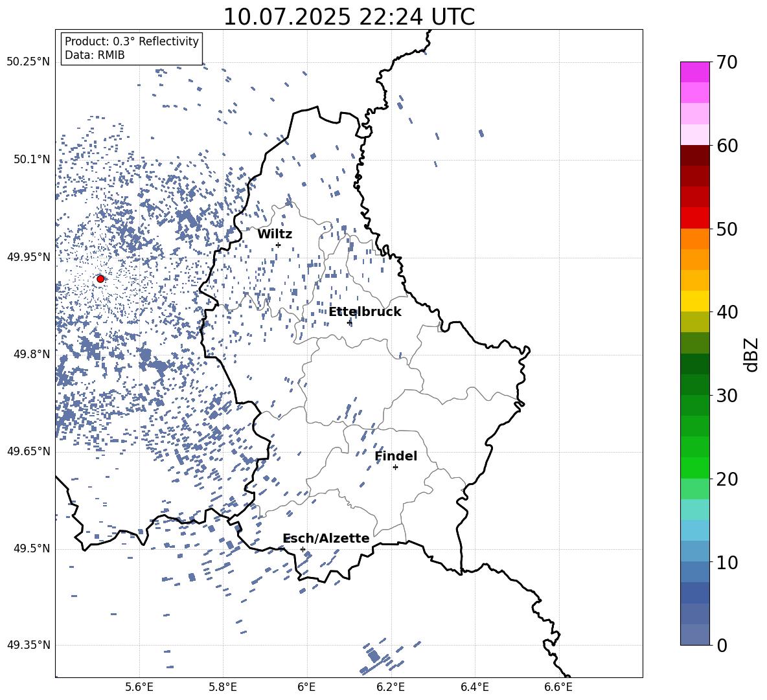
Task: Click the 'Data: RMIB' text
Action: click(95, 55)
